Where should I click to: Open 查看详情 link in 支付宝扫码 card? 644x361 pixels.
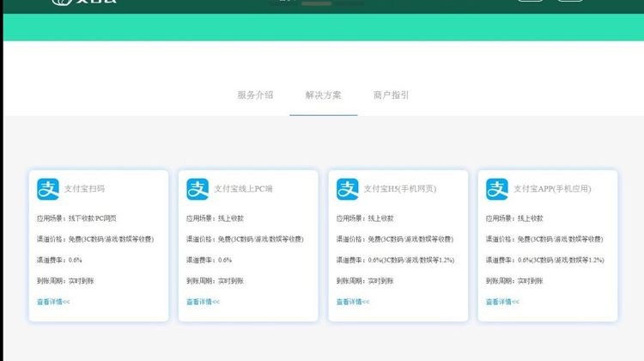pyautogui.click(x=53, y=302)
